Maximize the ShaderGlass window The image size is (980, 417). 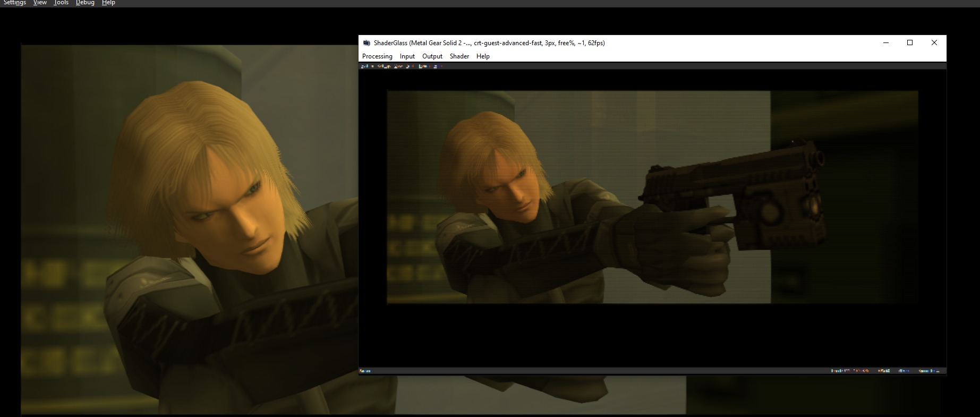910,42
